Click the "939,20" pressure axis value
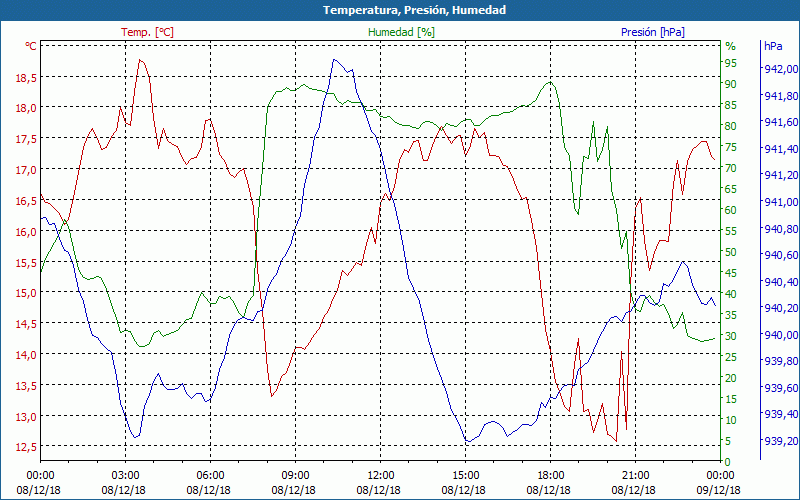The height and width of the screenshot is (500, 800). coord(781,441)
